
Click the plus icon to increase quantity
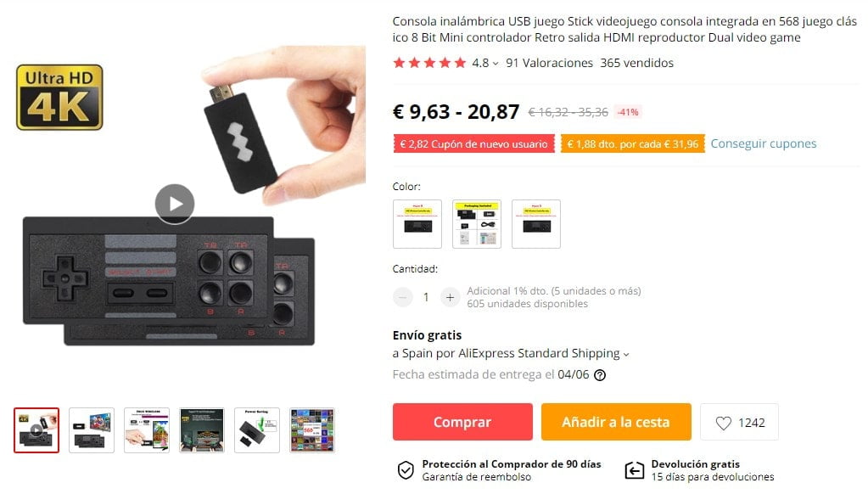point(449,297)
